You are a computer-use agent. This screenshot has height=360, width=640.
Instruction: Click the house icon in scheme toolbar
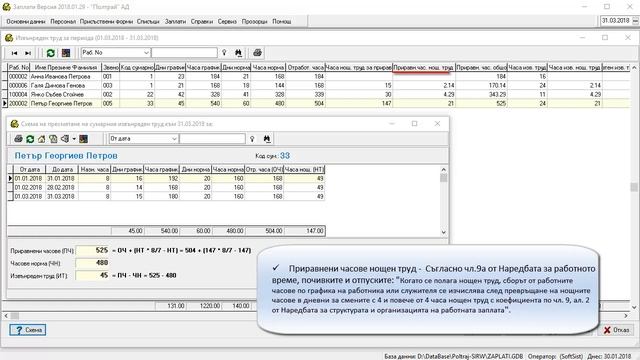pos(42,139)
